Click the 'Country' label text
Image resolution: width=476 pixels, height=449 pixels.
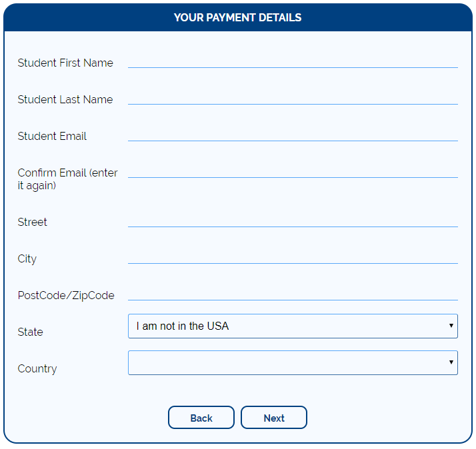click(37, 369)
